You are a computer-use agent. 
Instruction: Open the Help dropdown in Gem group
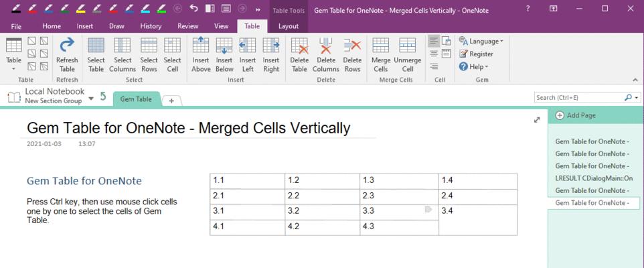coord(473,66)
